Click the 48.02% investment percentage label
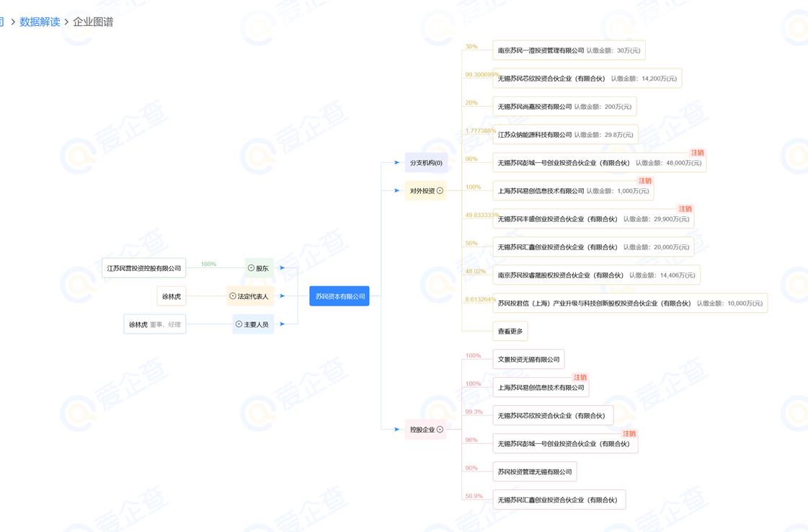The height and width of the screenshot is (532, 808). pyautogui.click(x=476, y=271)
